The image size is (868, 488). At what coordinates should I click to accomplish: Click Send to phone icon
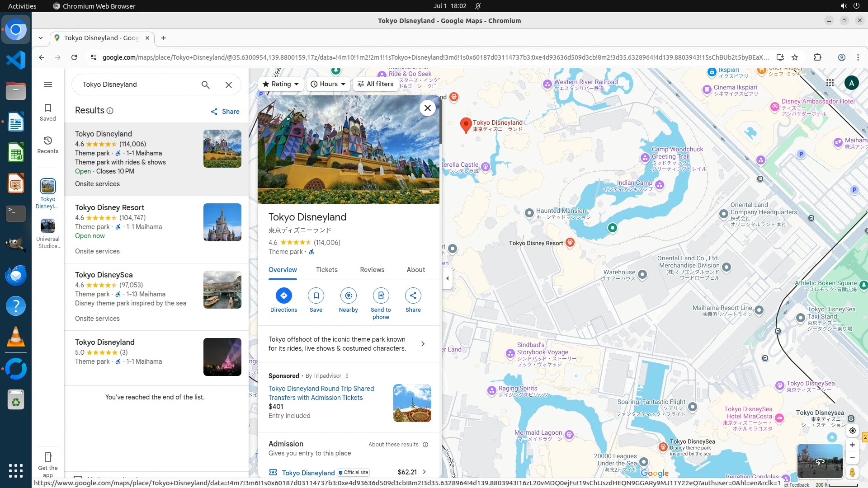[x=381, y=296]
